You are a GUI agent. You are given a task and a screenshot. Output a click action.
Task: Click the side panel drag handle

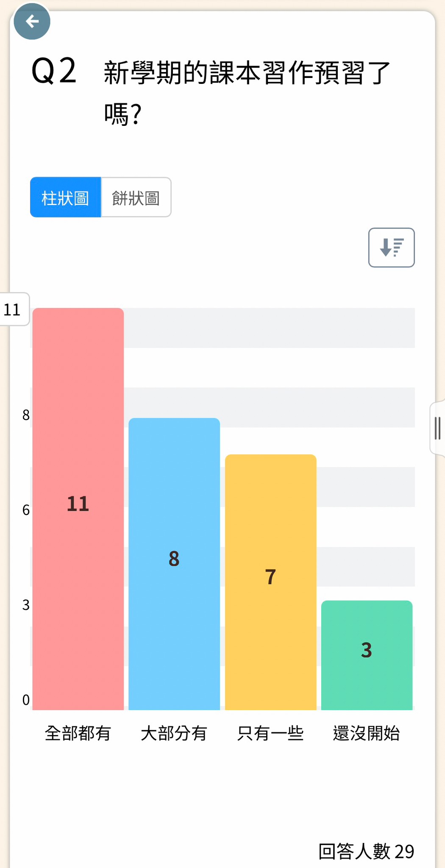438,428
